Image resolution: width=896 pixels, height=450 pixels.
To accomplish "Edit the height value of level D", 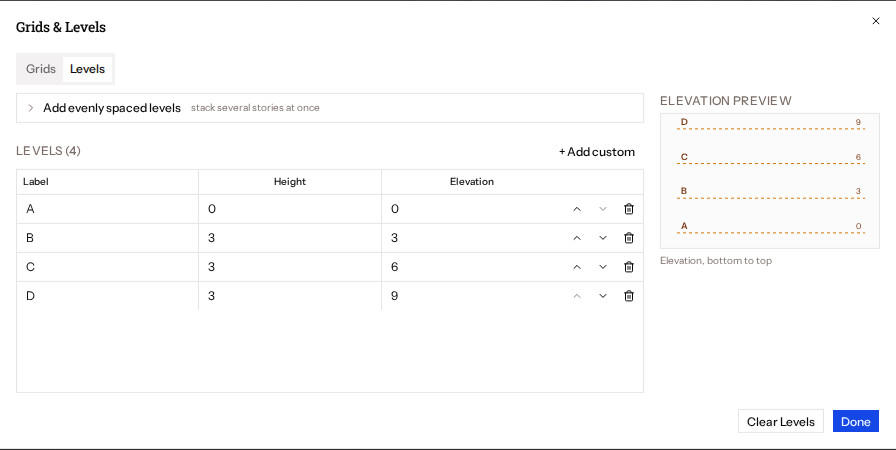I will pos(290,296).
